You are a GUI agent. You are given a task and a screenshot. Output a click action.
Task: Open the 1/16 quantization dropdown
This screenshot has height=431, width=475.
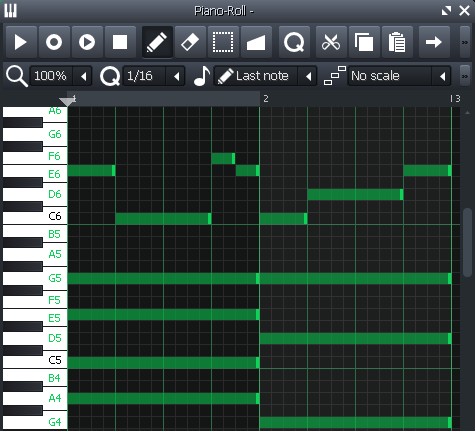pos(154,76)
